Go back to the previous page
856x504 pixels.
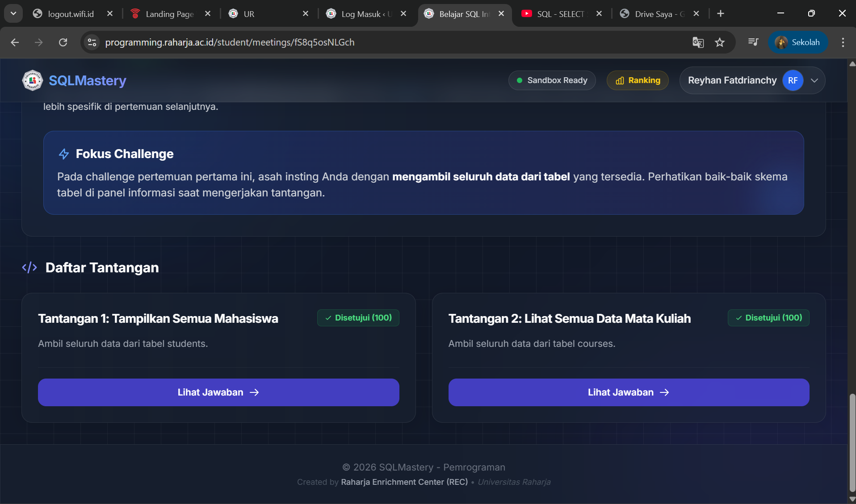(15, 42)
